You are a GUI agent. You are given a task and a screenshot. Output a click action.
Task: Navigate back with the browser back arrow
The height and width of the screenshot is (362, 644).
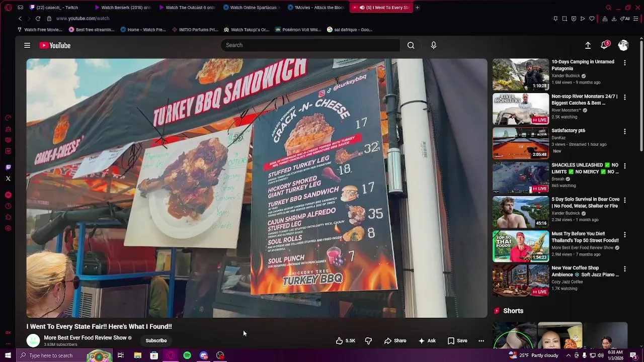(20, 19)
